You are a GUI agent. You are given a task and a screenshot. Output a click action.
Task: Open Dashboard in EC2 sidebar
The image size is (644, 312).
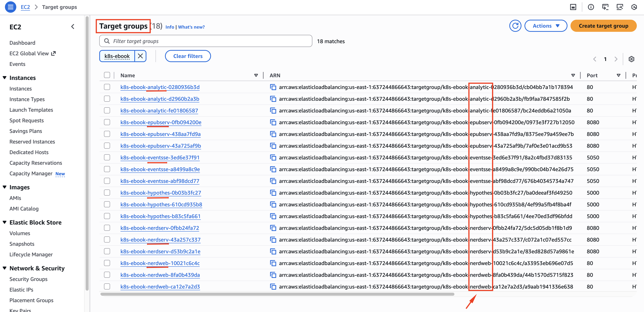click(22, 43)
